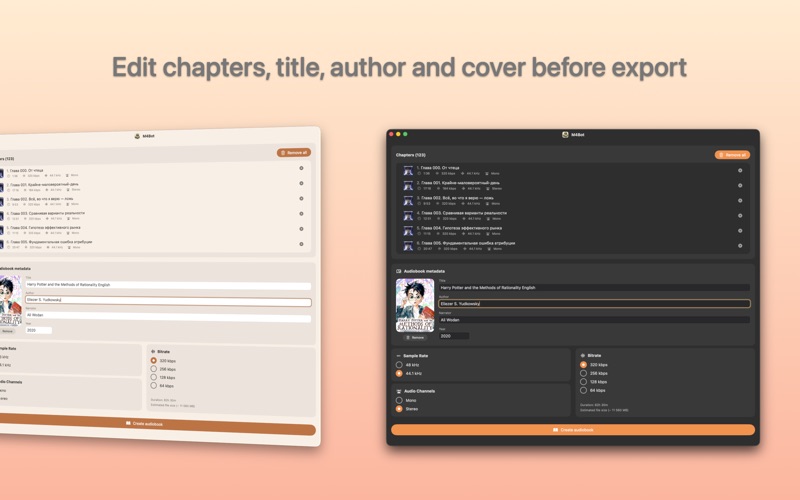
Task: Click the M4Bot app icon in light window title bar
Action: coord(137,136)
